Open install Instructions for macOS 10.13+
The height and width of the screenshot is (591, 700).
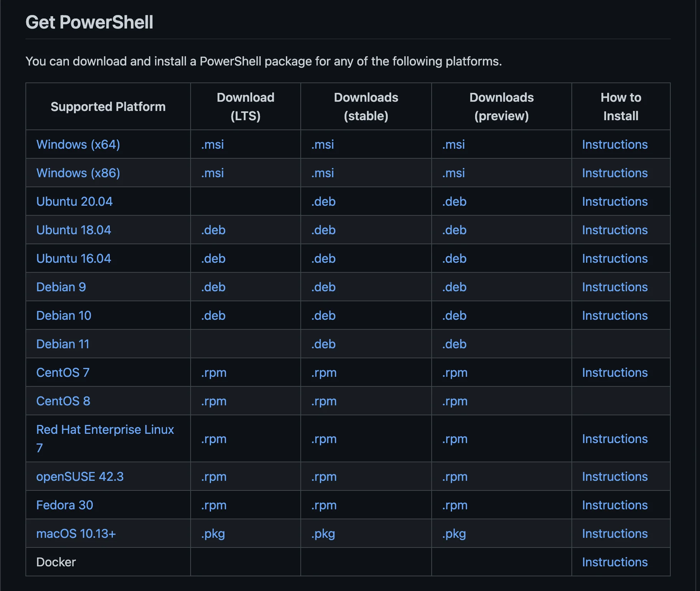(x=615, y=534)
